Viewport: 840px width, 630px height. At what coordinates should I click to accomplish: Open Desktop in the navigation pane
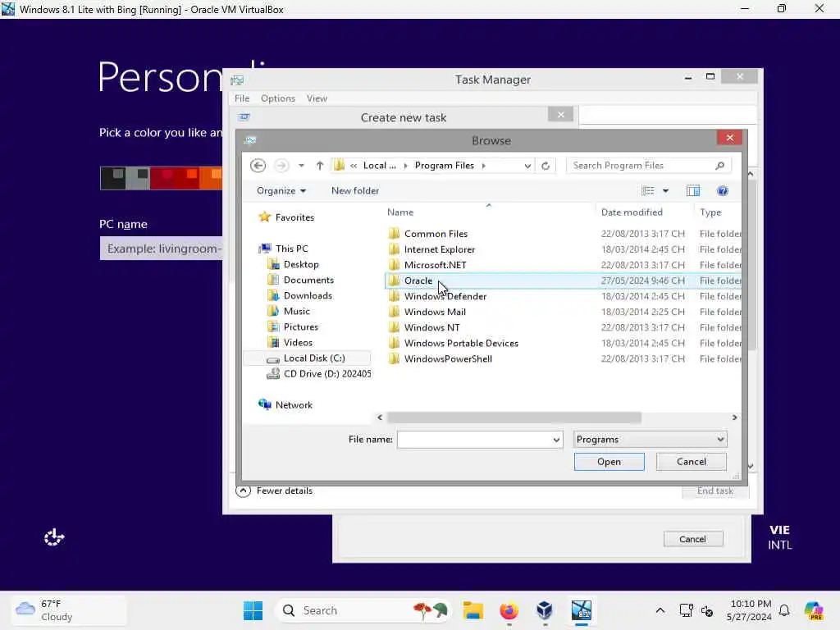(300, 264)
